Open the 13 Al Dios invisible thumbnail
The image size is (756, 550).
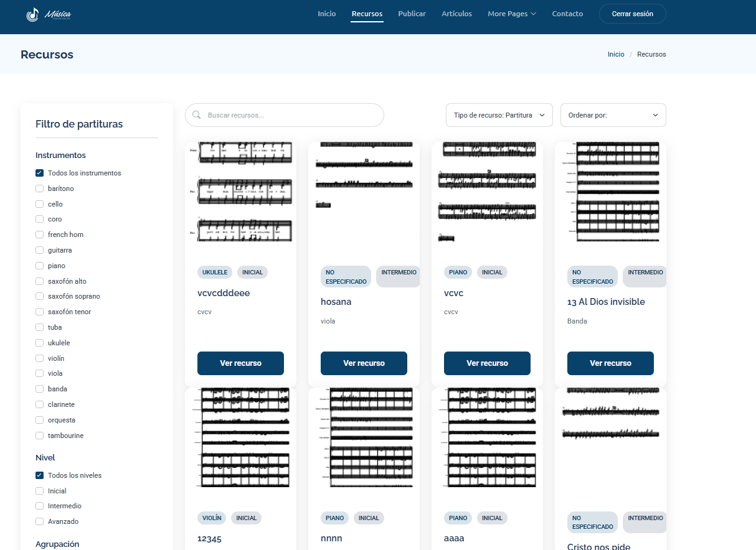tap(610, 192)
